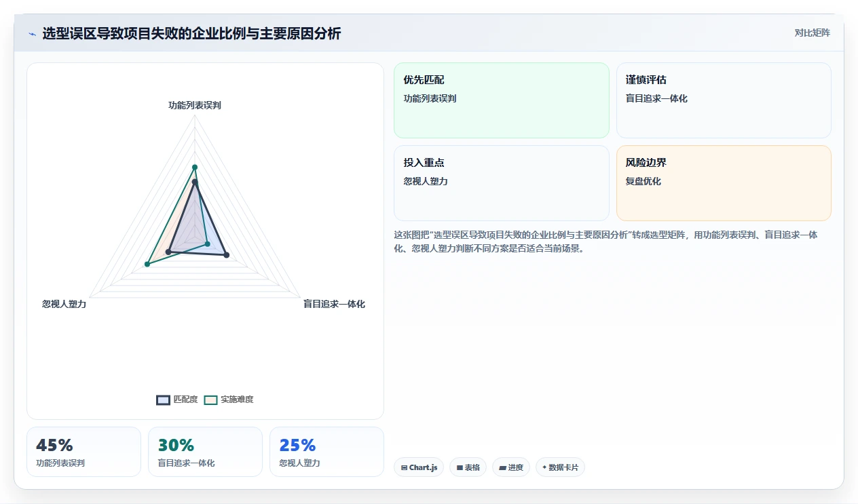This screenshot has width=858, height=504.
Task: Click the radar axis label 功能列表误判
Action: 195,105
